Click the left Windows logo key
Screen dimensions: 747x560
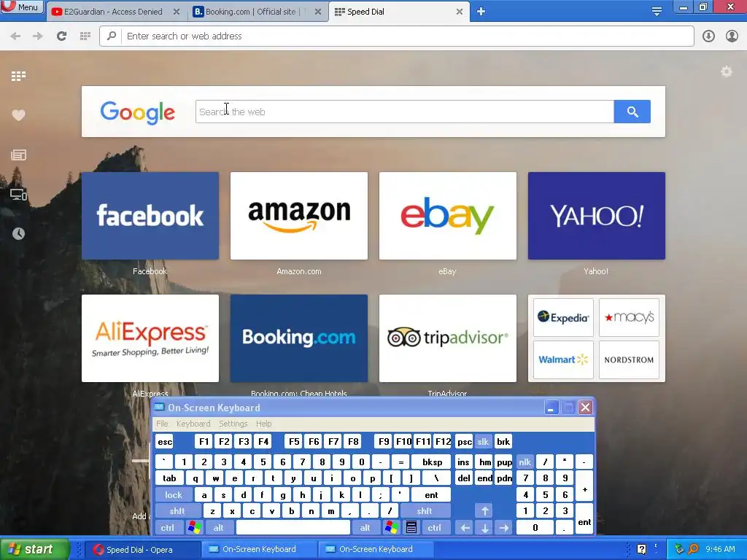point(194,528)
